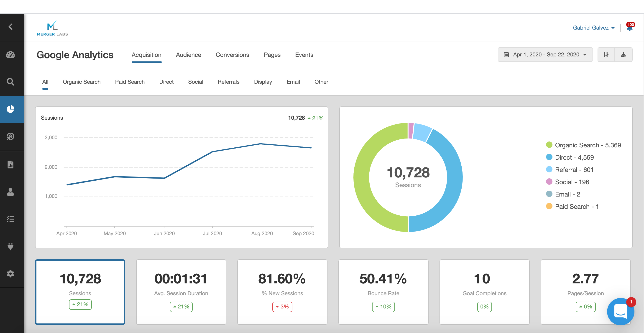Toggle Direct blue legend swatch

(549, 157)
